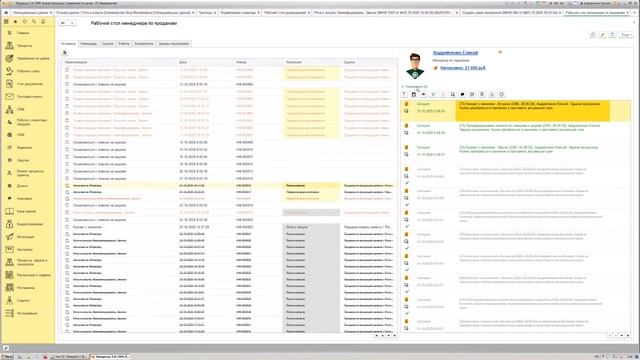The width and height of the screenshot is (640, 360).
Task: Switch to the Сделки tab
Action: tap(108, 44)
